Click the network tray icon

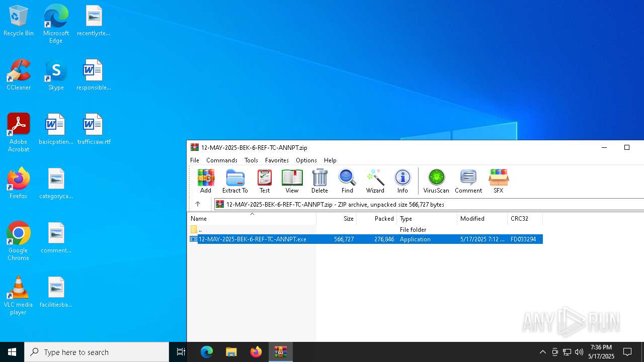coord(567,352)
